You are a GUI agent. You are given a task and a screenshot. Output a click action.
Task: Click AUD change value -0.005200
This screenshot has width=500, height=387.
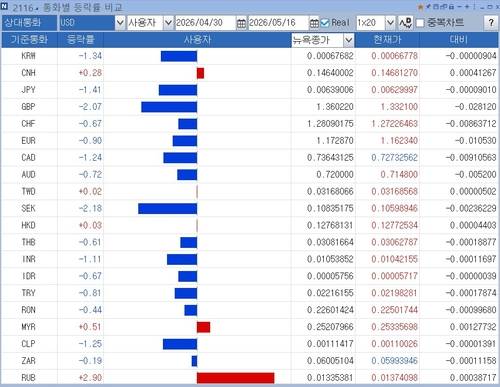tap(476, 175)
